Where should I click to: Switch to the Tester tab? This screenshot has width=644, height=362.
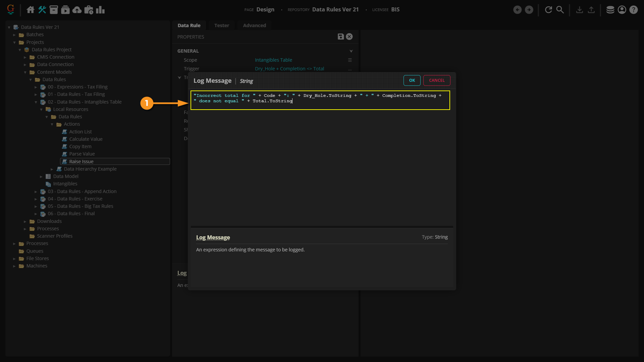click(x=221, y=25)
